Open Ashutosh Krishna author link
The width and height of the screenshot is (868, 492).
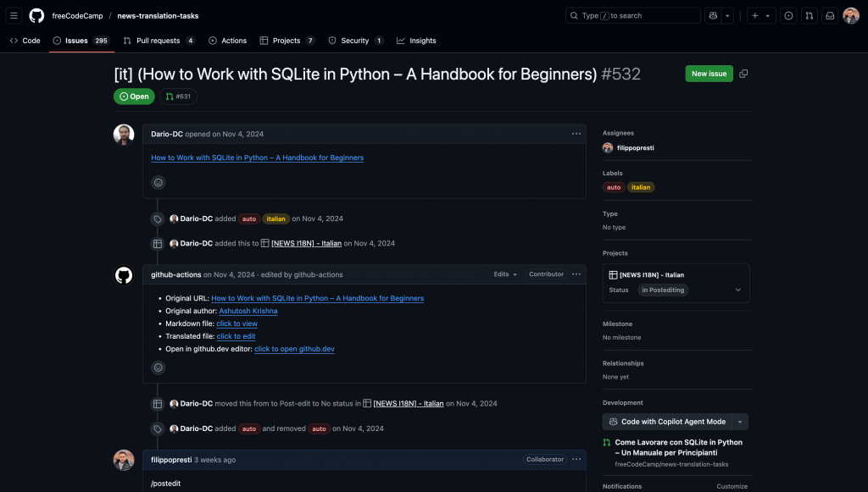click(248, 311)
